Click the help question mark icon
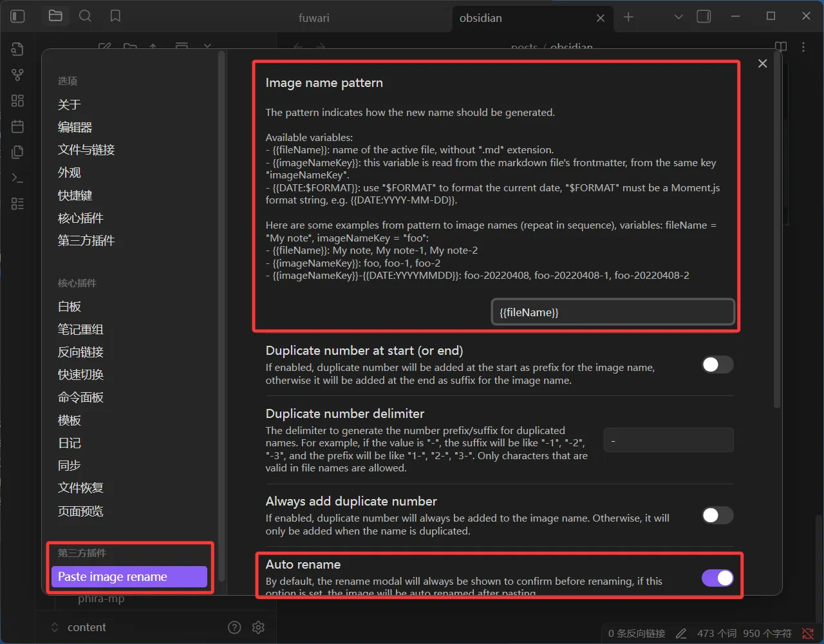 pos(234,627)
